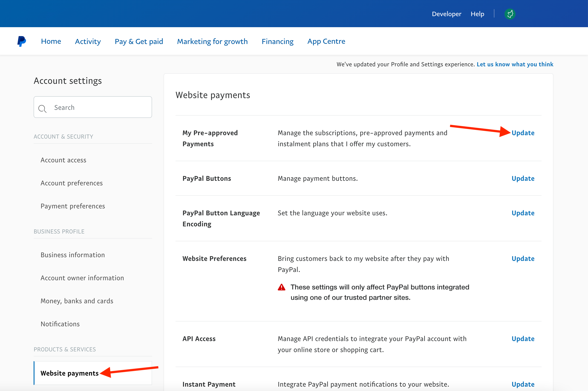Open Notifications settings
This screenshot has height=391, width=588.
click(x=60, y=324)
